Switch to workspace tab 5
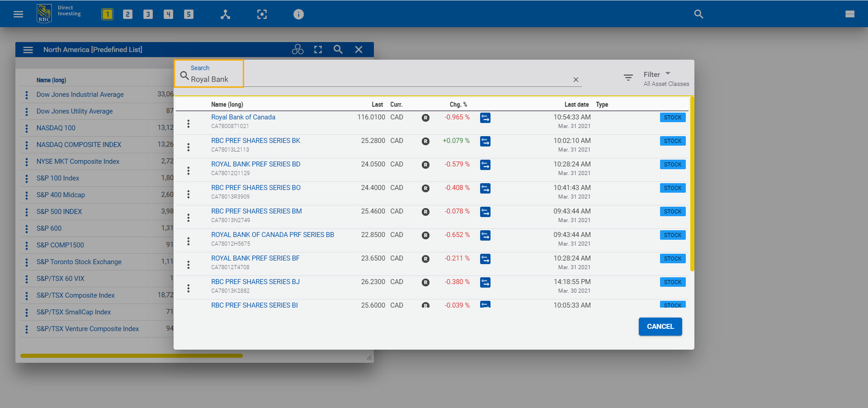The width and height of the screenshot is (868, 408). tap(189, 14)
